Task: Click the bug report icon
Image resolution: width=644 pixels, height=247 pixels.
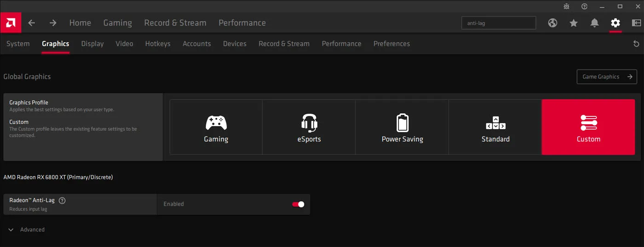Action: point(566,6)
